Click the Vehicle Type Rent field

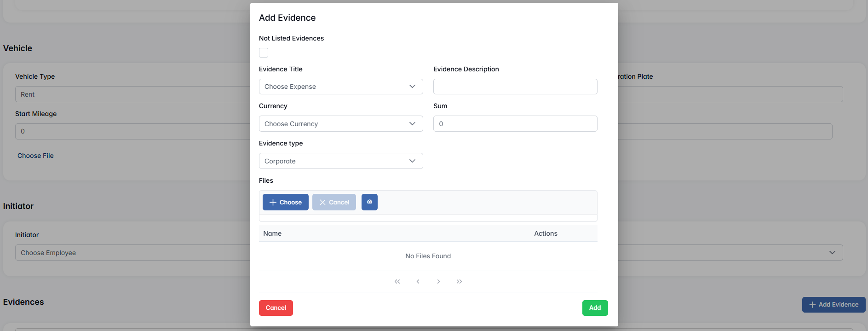[133, 94]
